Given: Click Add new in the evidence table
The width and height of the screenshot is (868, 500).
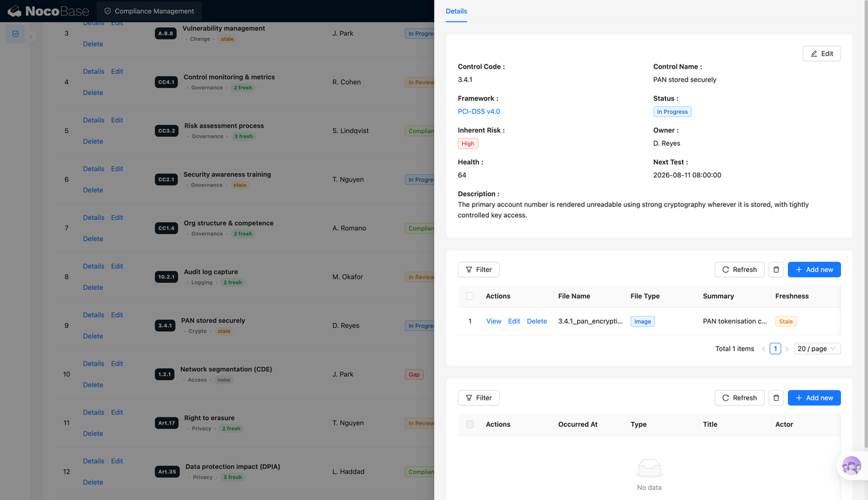Looking at the screenshot, I should (814, 269).
